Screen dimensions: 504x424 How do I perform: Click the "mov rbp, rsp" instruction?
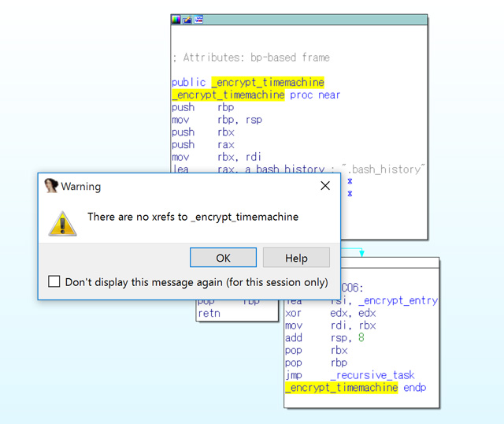(x=217, y=120)
